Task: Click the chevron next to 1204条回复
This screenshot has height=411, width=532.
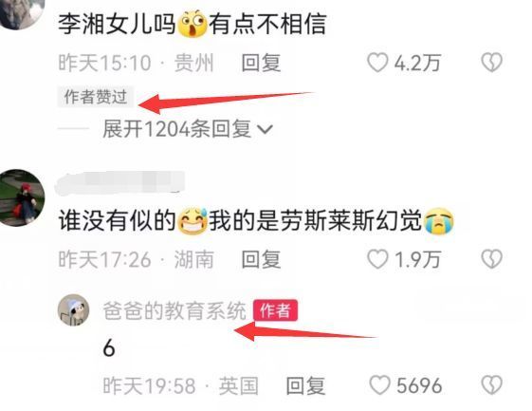Action: click(x=265, y=129)
